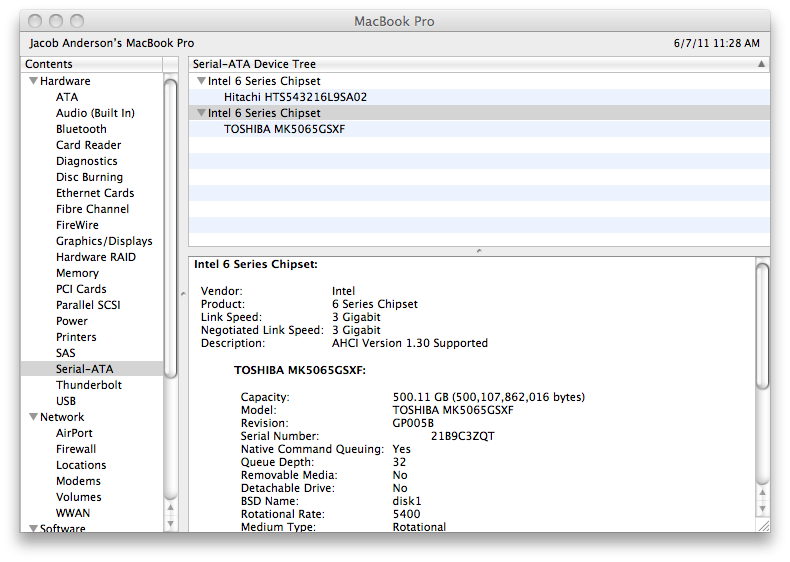Click the Rotational Rate value 5400
790x562 pixels.
[x=406, y=514]
